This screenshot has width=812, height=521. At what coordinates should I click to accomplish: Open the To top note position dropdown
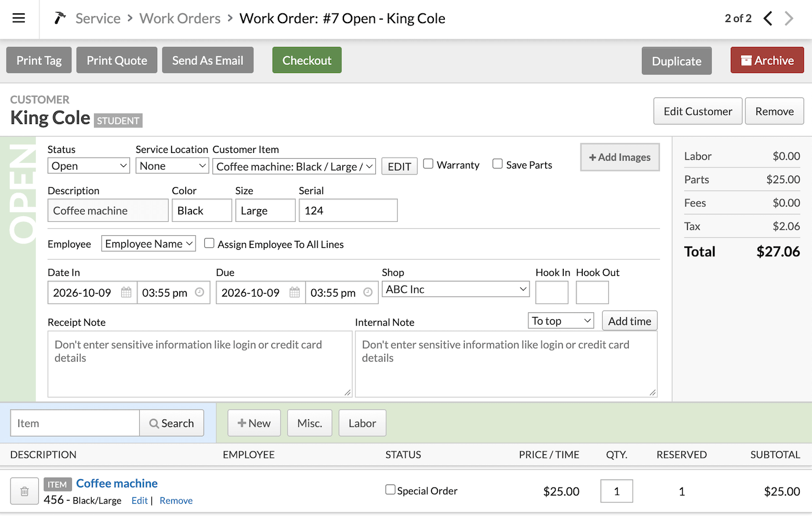click(561, 320)
